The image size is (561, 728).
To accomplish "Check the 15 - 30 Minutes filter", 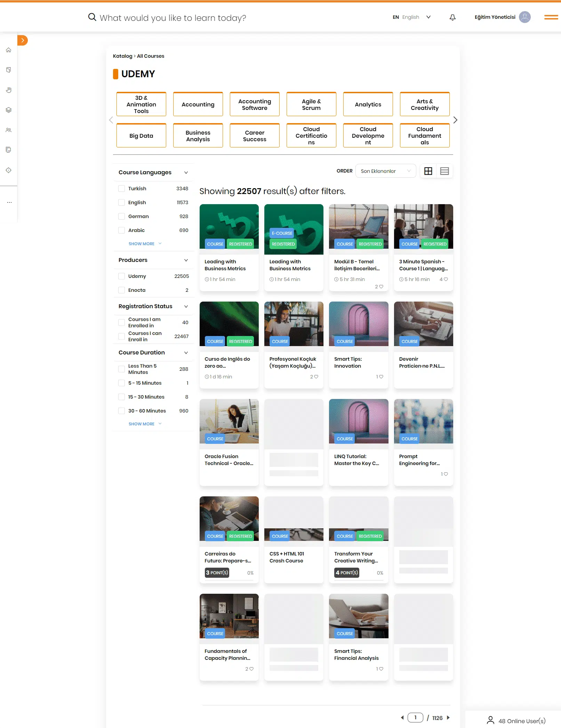I will 122,397.
